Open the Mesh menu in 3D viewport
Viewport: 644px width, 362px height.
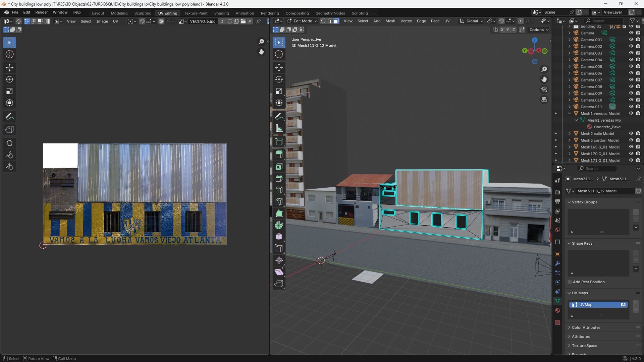(390, 21)
